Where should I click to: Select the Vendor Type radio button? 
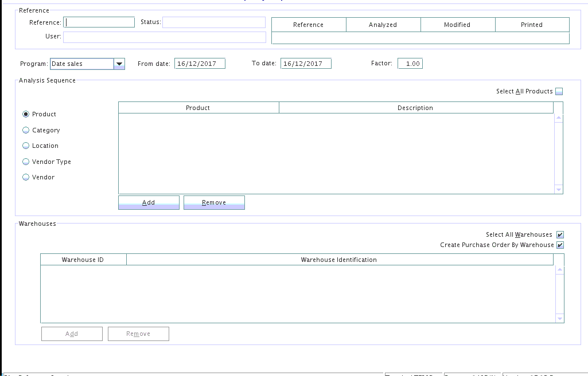coord(26,162)
